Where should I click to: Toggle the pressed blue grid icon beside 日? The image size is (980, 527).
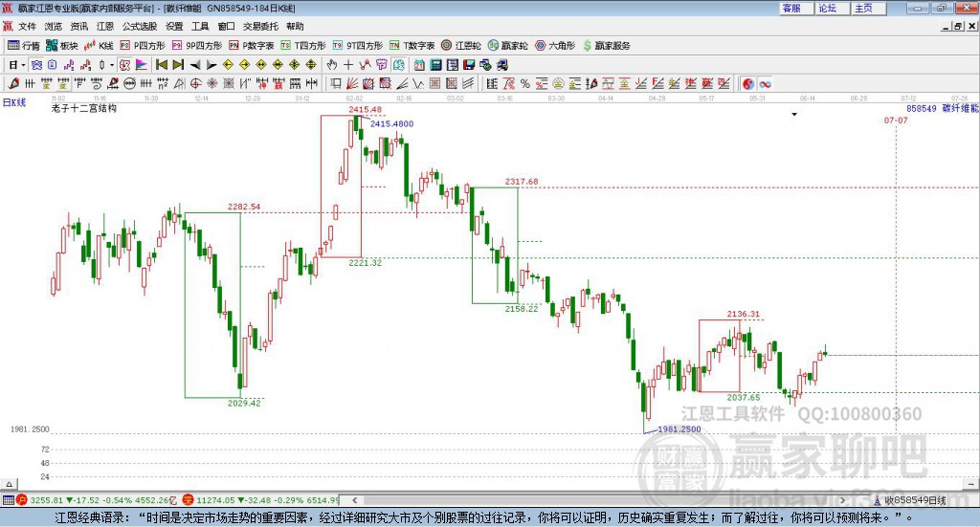[37, 65]
